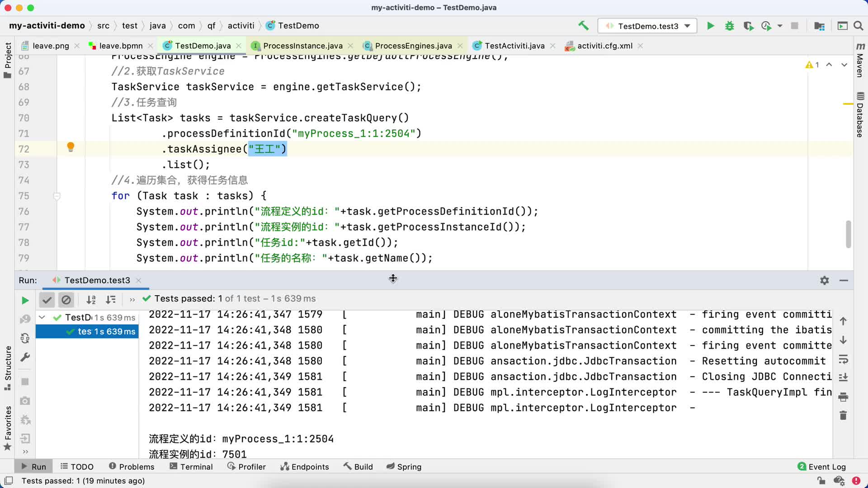The width and height of the screenshot is (868, 488).
Task: Open the run configuration dropdown TestDemo.test3
Action: (647, 26)
